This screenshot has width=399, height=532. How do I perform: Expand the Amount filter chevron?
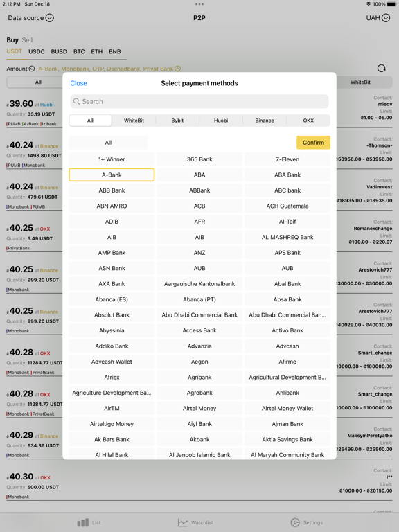[32, 69]
